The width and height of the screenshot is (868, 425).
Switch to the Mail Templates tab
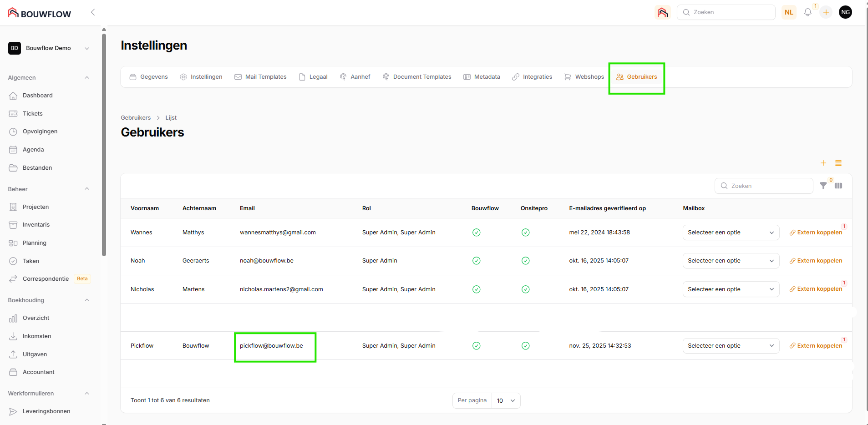pos(260,77)
